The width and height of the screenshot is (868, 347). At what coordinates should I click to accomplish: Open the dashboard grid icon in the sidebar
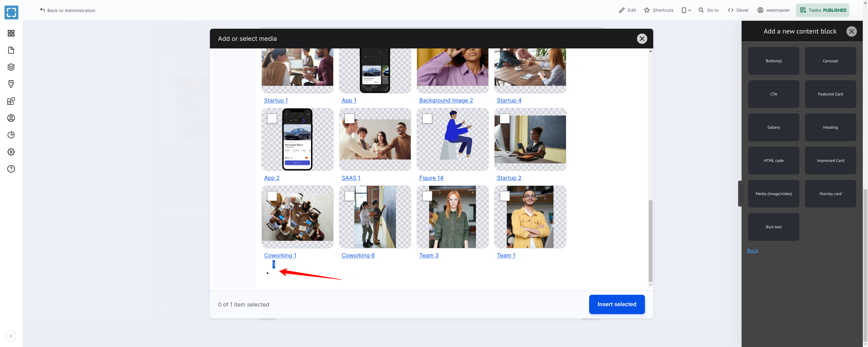(11, 33)
